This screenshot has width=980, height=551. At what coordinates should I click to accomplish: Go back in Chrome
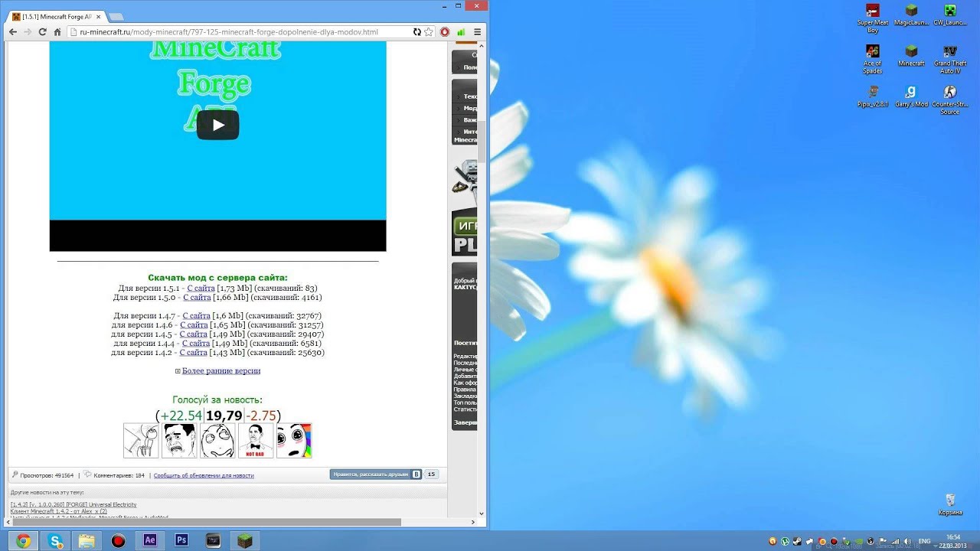(13, 32)
